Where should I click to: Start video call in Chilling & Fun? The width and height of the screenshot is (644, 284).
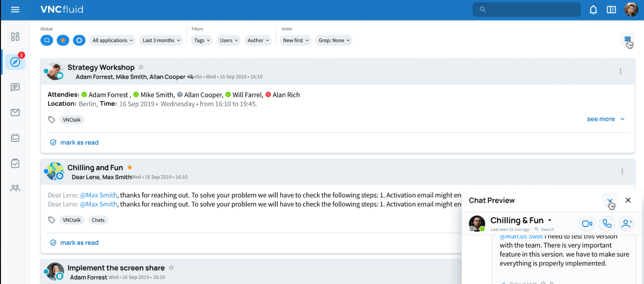click(x=587, y=224)
